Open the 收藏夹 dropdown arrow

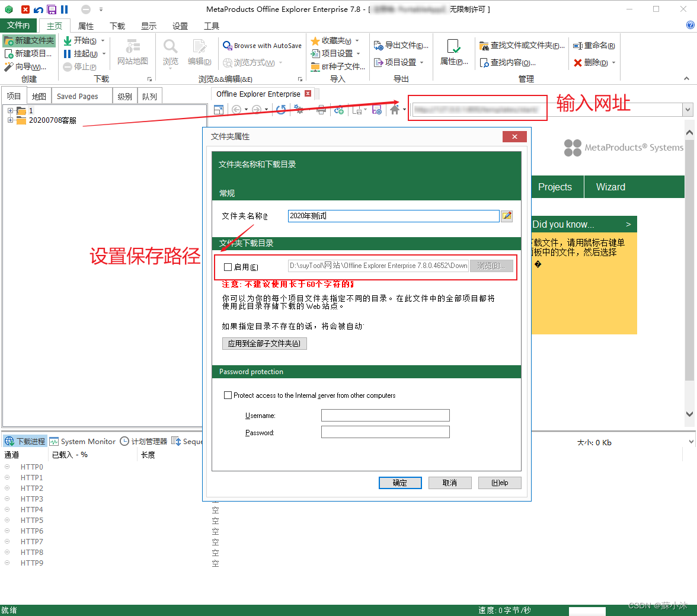[x=357, y=41]
